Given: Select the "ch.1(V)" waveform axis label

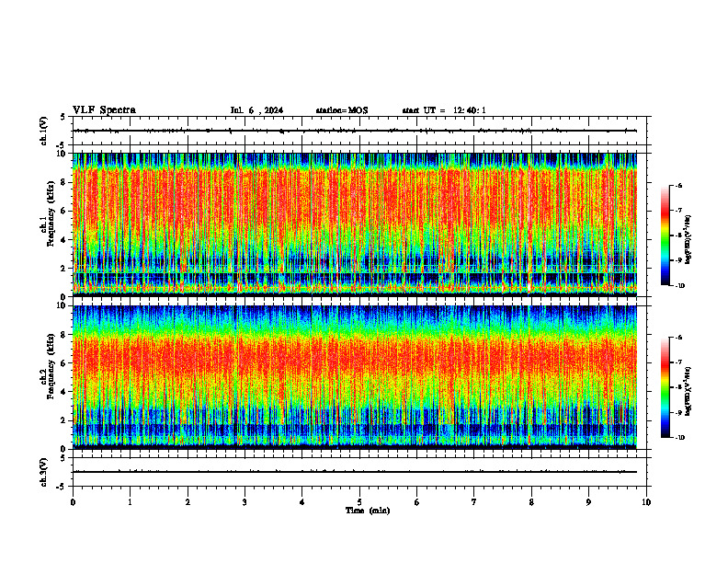Looking at the screenshot, I should click(x=43, y=131).
